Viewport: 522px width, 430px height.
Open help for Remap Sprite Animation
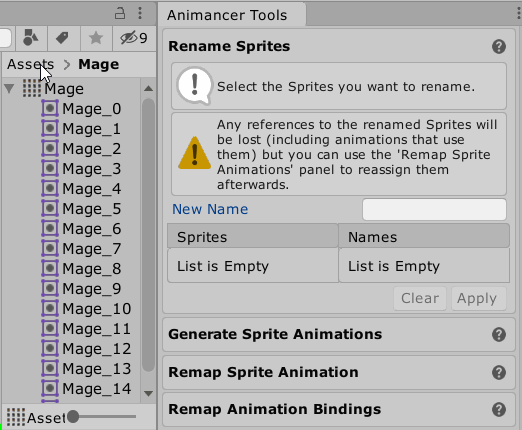(x=499, y=372)
